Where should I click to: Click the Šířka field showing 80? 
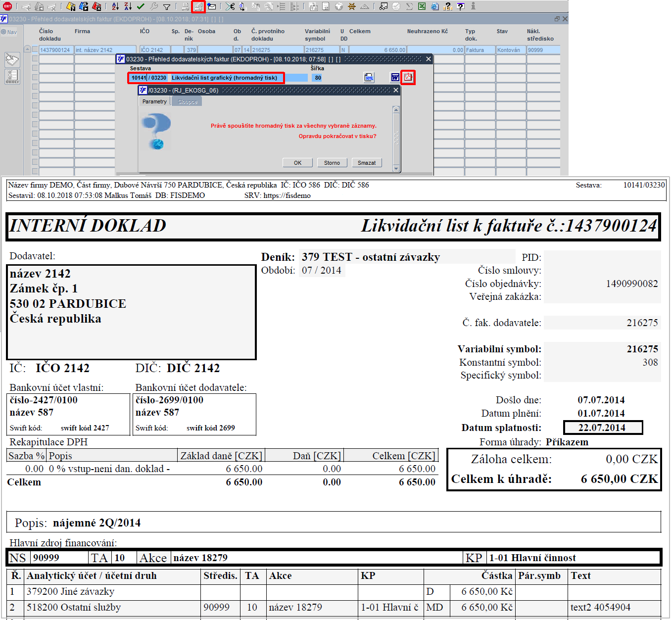(x=317, y=78)
